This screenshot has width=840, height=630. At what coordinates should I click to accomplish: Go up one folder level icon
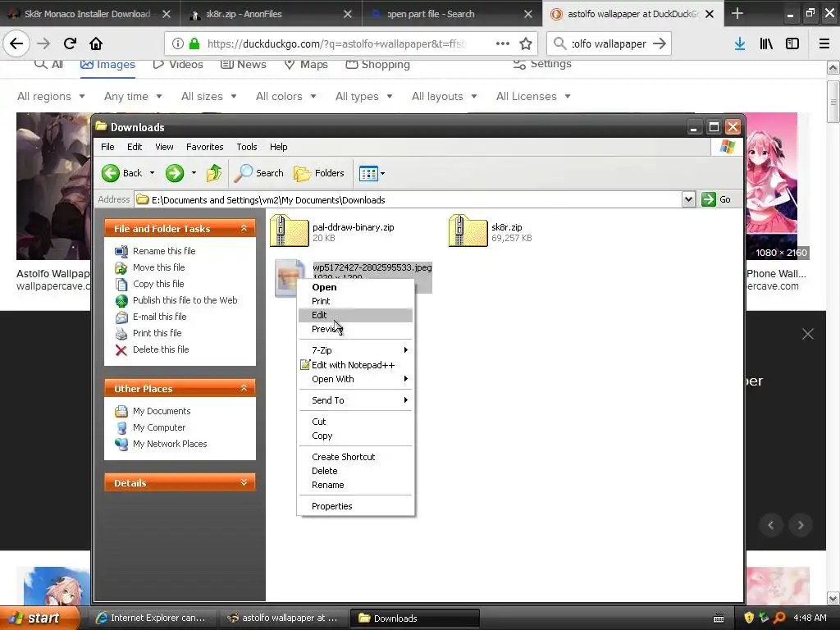[x=214, y=173]
